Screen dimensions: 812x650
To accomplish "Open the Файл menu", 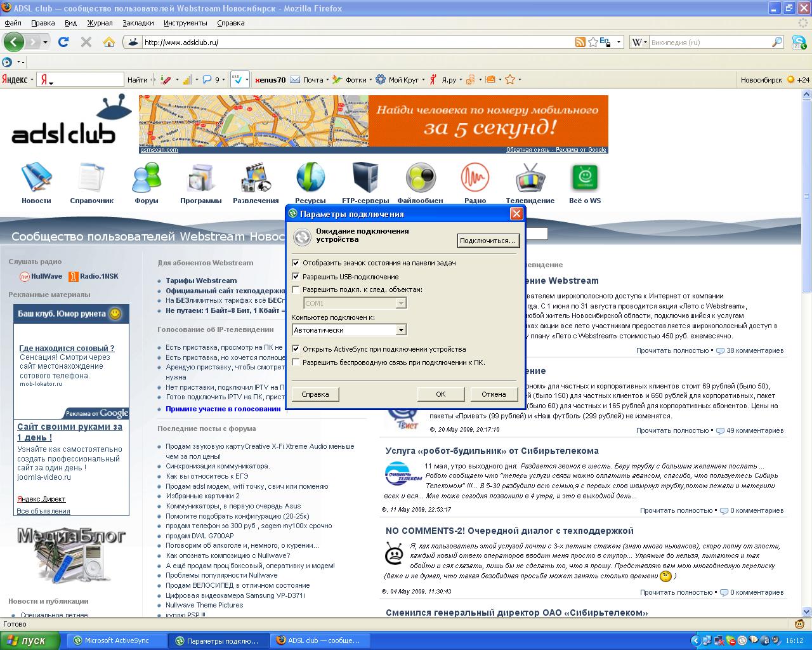I will coord(13,23).
